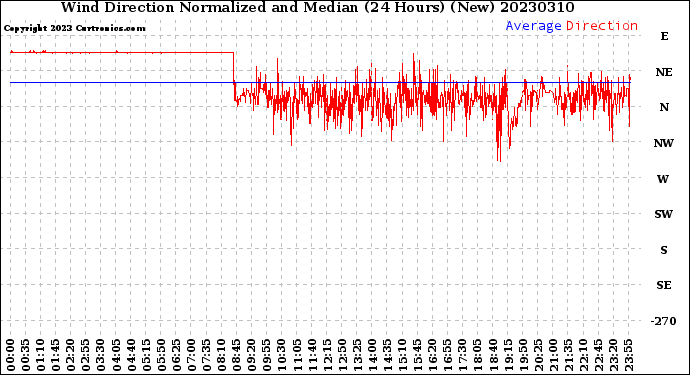Click the Copyright 2023 Cartronics.com text
690x375 pixels.
(74, 28)
